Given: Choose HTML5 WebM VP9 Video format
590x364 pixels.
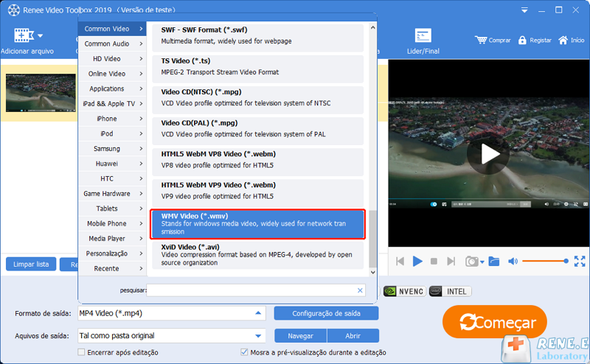Looking at the screenshot, I should click(257, 192).
